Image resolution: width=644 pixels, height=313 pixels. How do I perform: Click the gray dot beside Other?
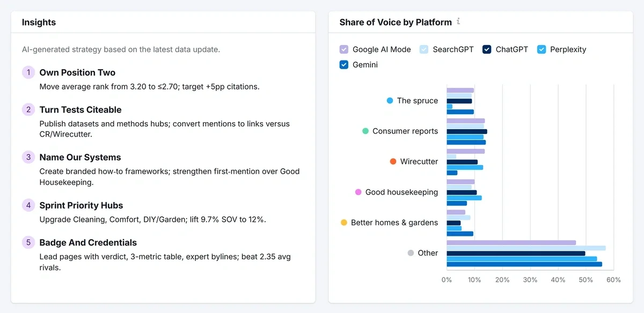pyautogui.click(x=411, y=253)
